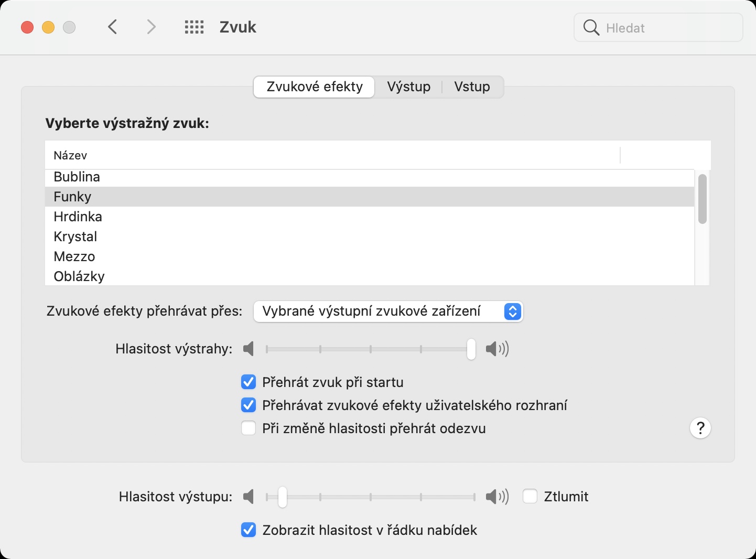
Task: Click the loud alert volume speaker icon
Action: (496, 349)
